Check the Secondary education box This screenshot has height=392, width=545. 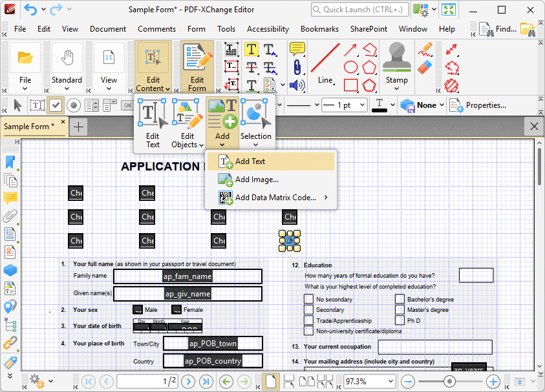point(308,309)
